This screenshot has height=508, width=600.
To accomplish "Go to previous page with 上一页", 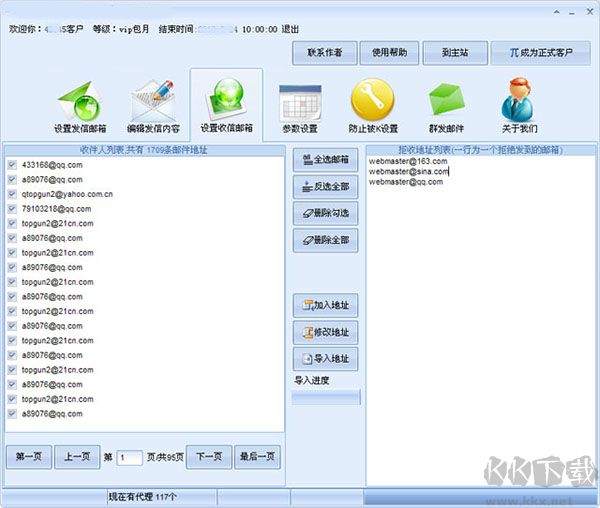I will click(x=77, y=457).
